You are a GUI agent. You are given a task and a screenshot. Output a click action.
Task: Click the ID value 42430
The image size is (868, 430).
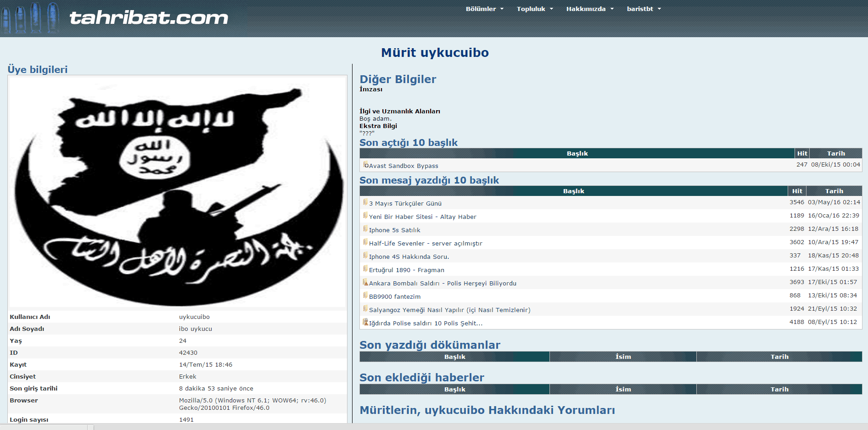tap(188, 353)
